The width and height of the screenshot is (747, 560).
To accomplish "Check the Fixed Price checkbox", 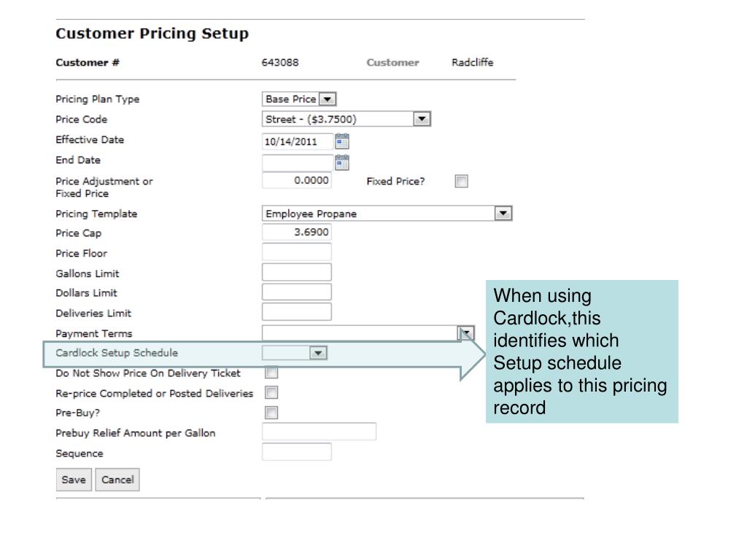I will click(461, 182).
